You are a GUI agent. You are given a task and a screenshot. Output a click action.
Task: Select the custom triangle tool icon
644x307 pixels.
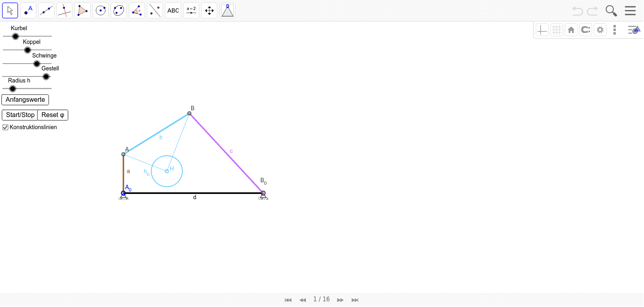(227, 10)
